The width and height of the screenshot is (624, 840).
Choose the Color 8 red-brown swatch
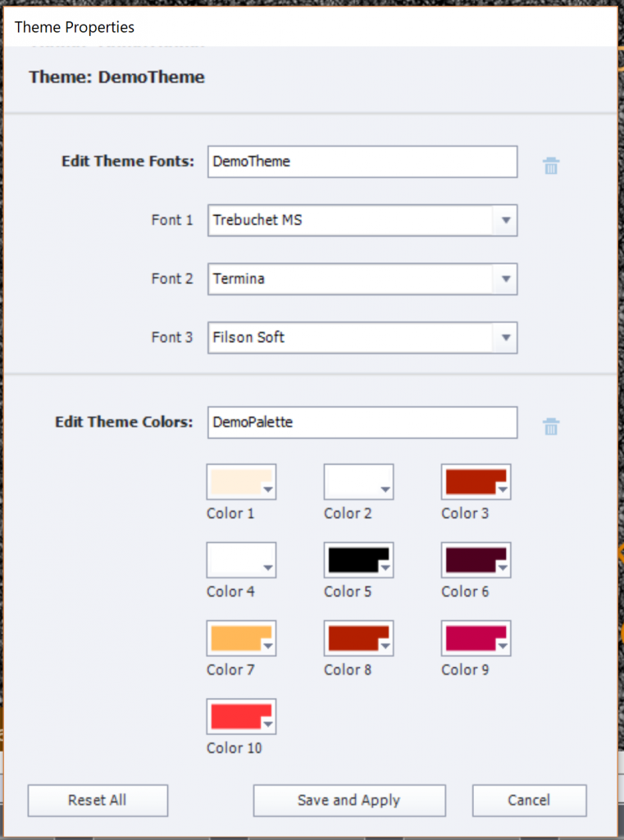tap(358, 637)
